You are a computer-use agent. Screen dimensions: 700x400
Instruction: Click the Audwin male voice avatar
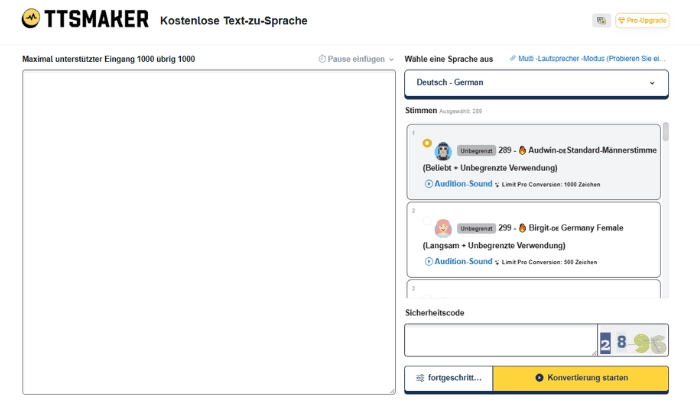[443, 151]
